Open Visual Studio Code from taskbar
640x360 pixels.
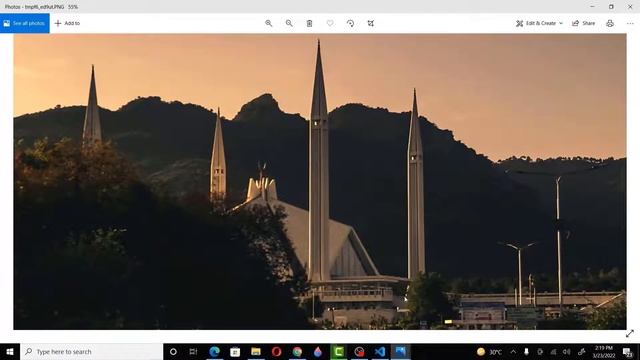[x=380, y=351]
